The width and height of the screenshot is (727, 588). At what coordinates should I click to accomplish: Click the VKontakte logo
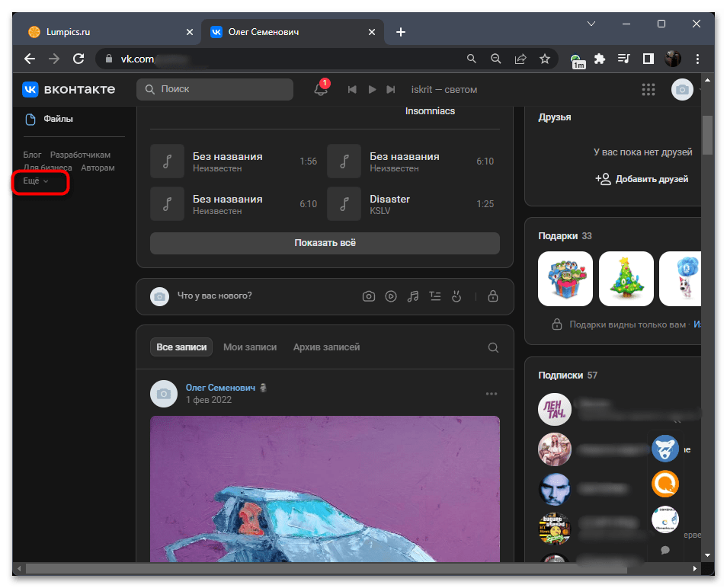tap(69, 89)
